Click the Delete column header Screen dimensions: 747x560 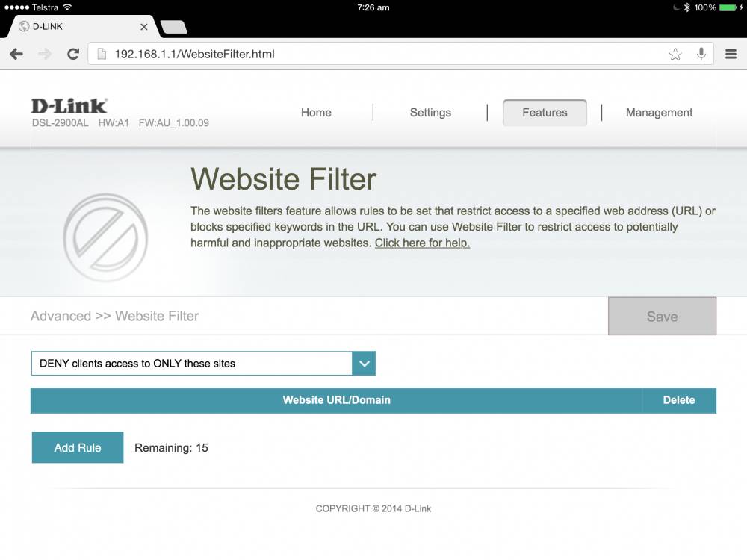[679, 400]
